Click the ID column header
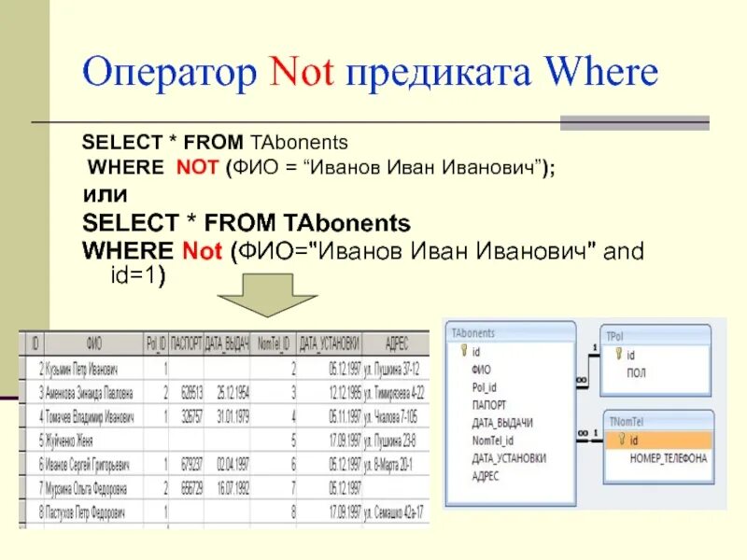Screen dimensions: 747x560 click(x=35, y=343)
